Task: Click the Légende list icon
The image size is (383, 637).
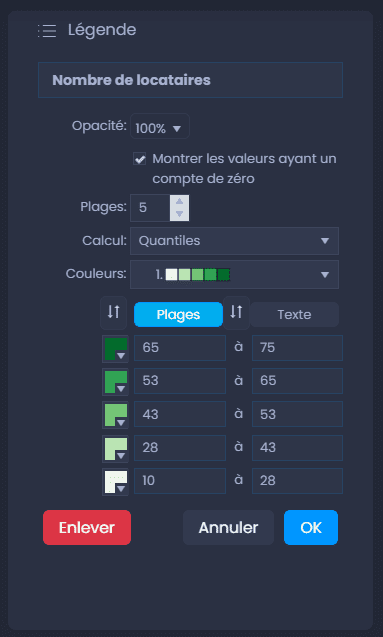Action: [x=48, y=31]
